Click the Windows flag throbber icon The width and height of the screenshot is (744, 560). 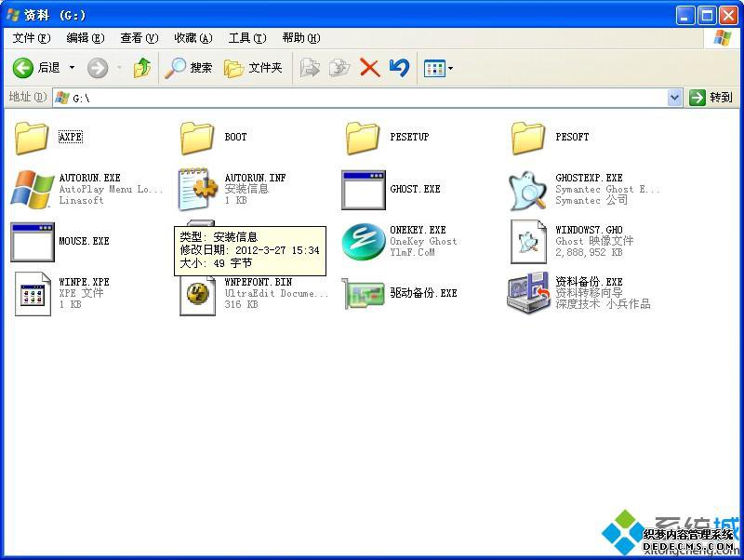click(722, 38)
